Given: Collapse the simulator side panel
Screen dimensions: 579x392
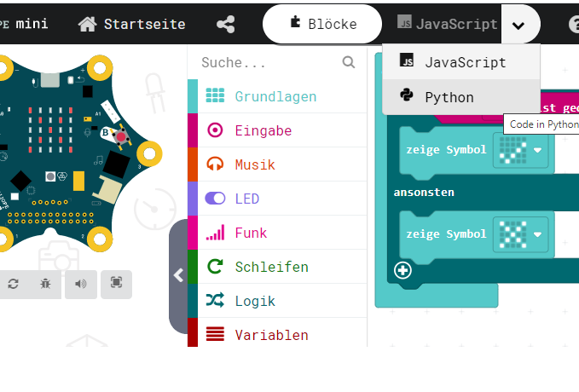Looking at the screenshot, I should [178, 275].
